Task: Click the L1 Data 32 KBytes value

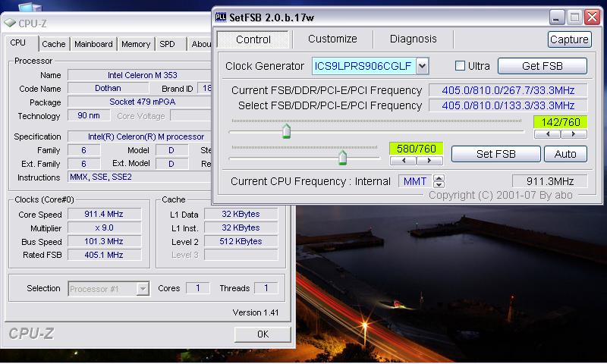Action: coord(241,214)
